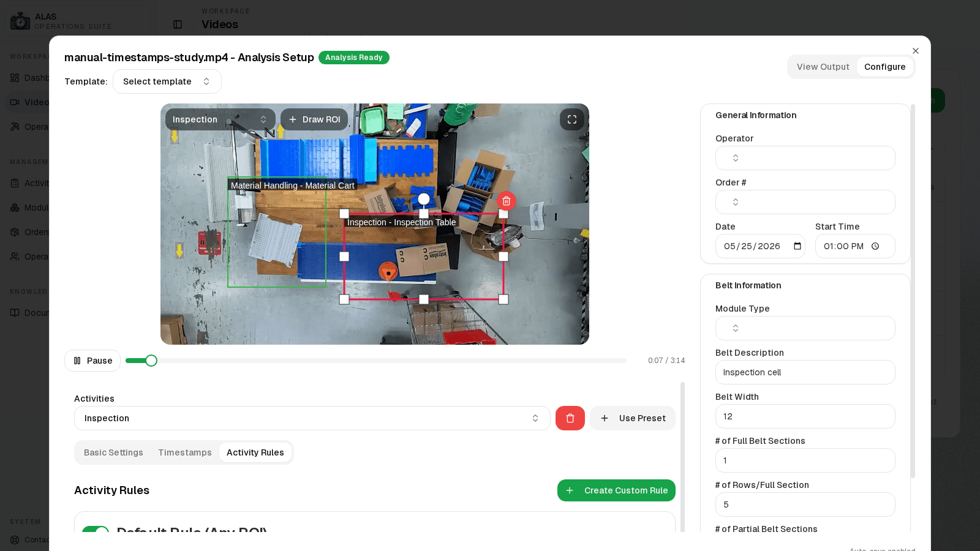The image size is (980, 551).
Task: Open the Orders icon in the sidebar
Action: pos(15,232)
